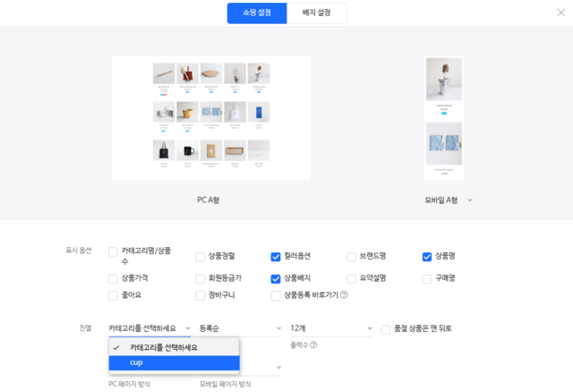Select the 모바일 A형 layout preview
The width and height of the screenshot is (573, 392).
click(444, 117)
